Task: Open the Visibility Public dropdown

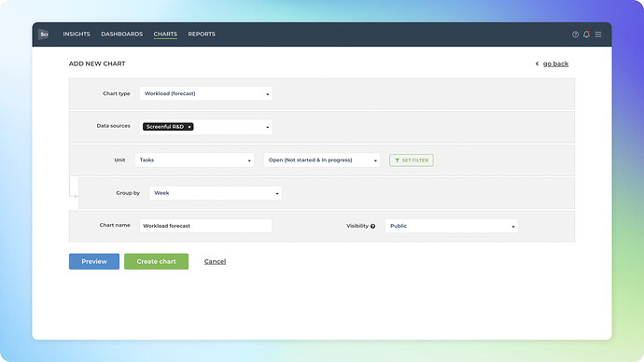Action: 452,226
